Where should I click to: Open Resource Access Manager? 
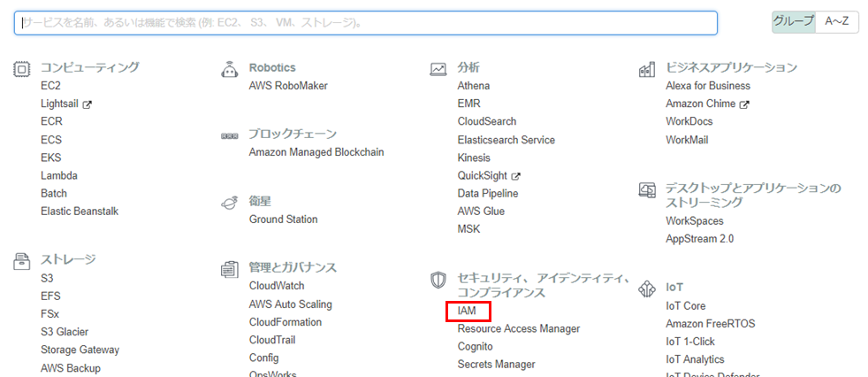click(x=519, y=328)
